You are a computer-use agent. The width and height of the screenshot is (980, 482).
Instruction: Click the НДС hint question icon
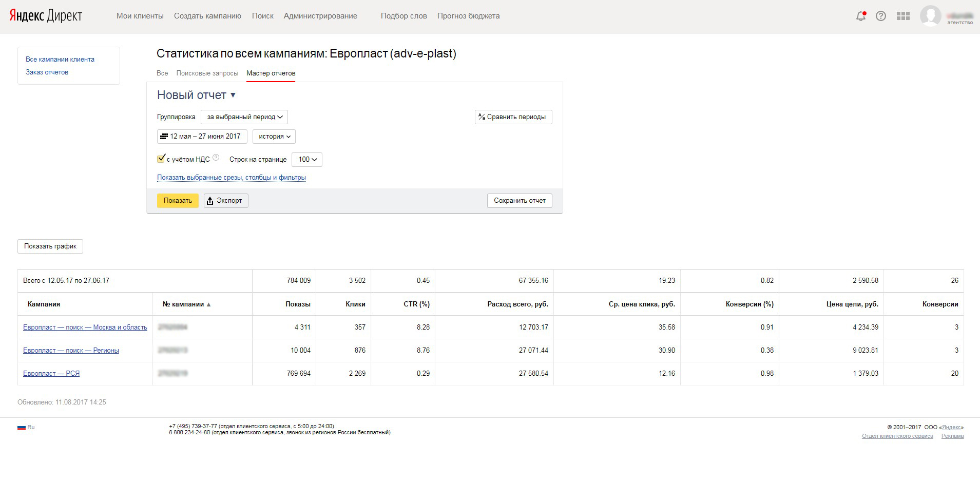coord(216,158)
